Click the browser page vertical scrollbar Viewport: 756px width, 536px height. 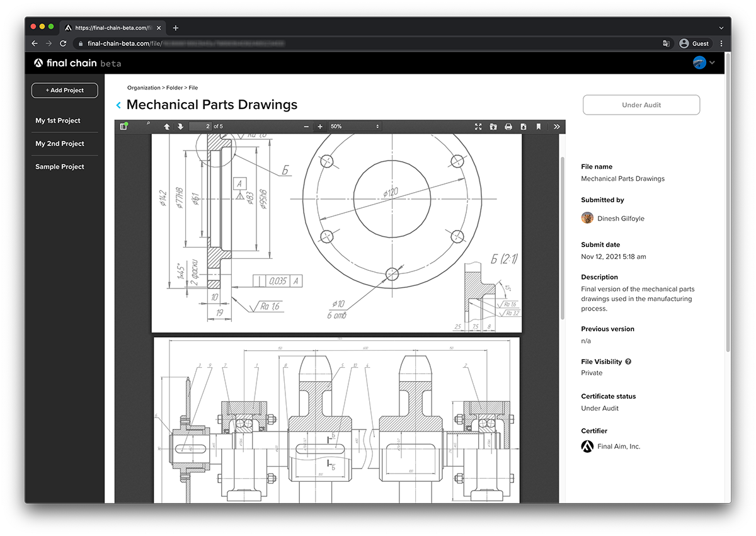[x=728, y=202]
